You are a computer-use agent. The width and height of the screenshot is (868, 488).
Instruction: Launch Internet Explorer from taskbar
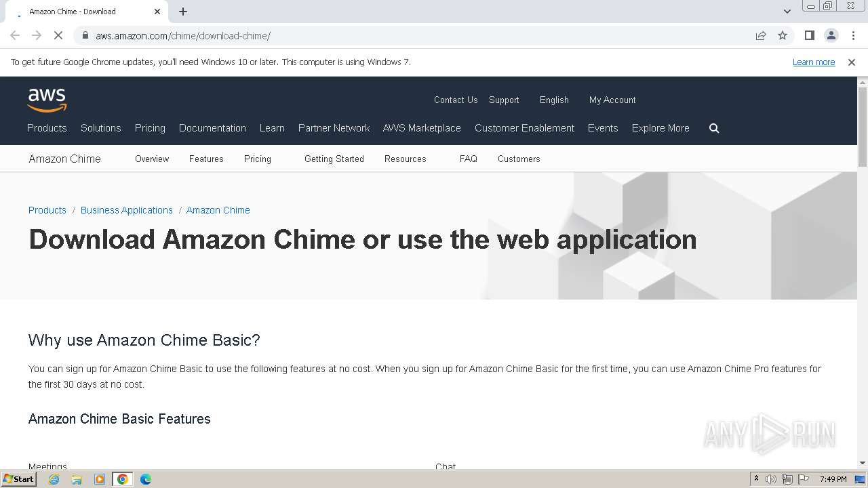click(x=54, y=479)
